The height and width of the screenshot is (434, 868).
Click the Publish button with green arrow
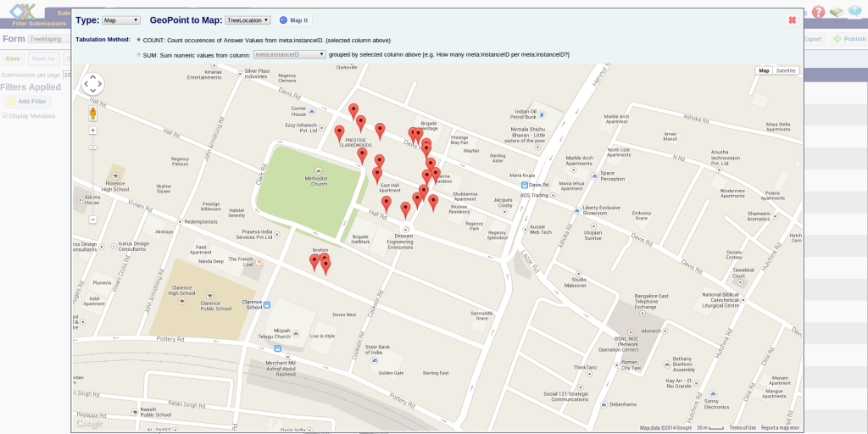[x=849, y=39]
